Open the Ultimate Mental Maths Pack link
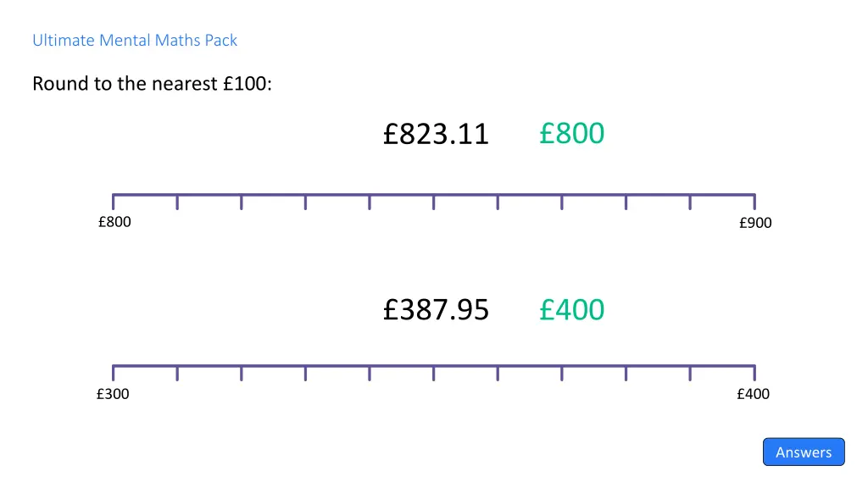This screenshot has height=488, width=868. tap(135, 40)
